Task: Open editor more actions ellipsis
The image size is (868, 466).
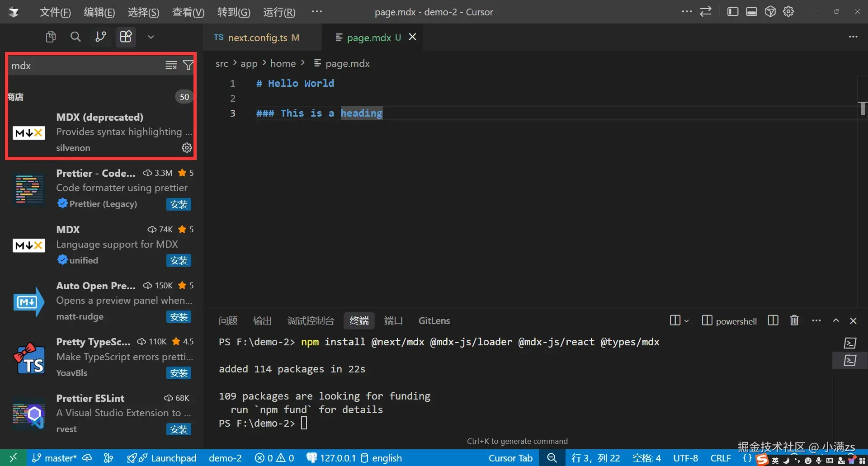Action: point(853,37)
